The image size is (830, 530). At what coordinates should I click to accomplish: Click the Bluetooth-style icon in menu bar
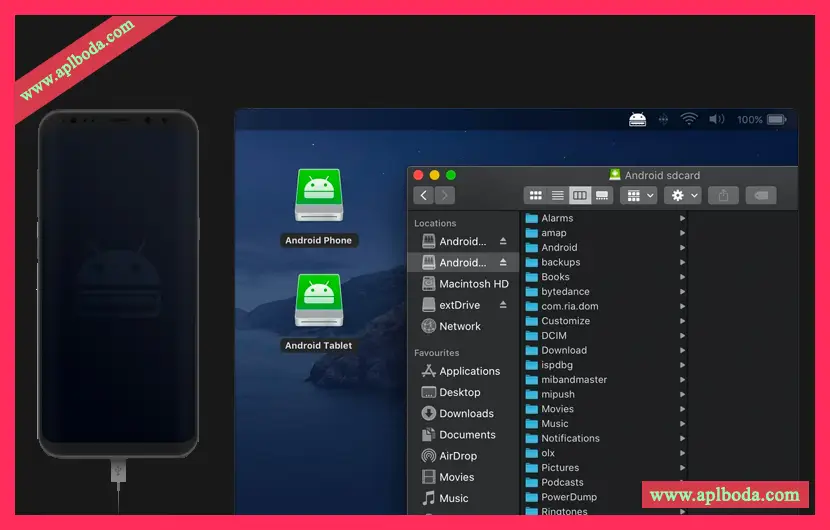click(663, 120)
